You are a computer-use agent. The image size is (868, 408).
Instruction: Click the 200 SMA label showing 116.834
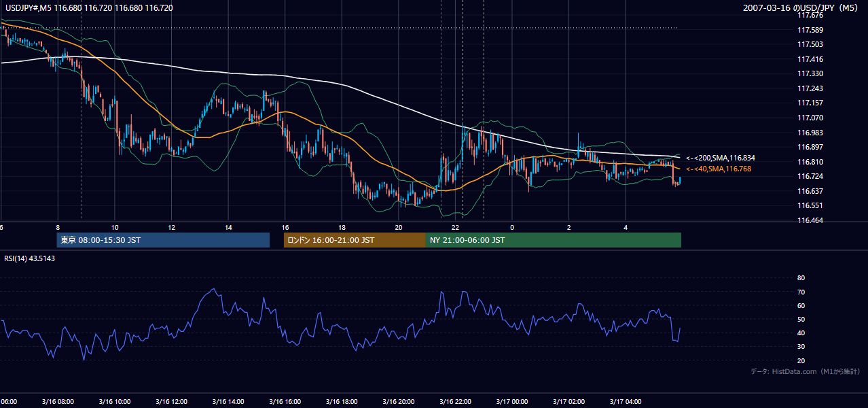(721, 158)
